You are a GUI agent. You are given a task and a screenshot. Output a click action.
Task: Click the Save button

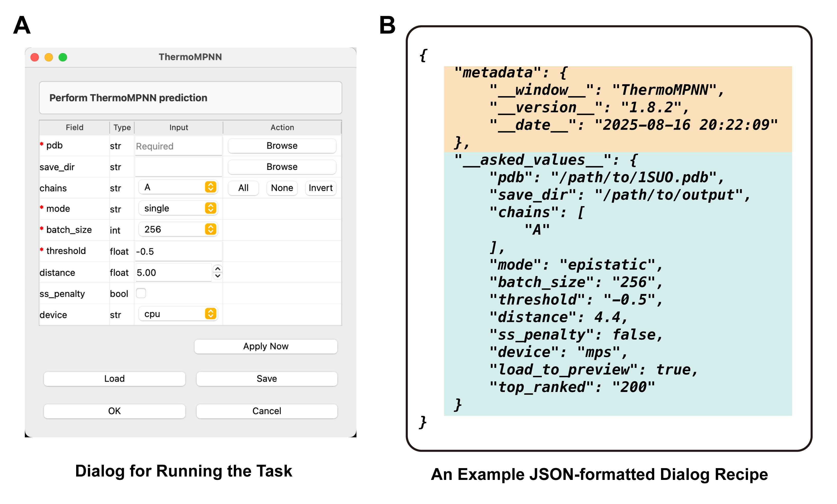tap(267, 379)
